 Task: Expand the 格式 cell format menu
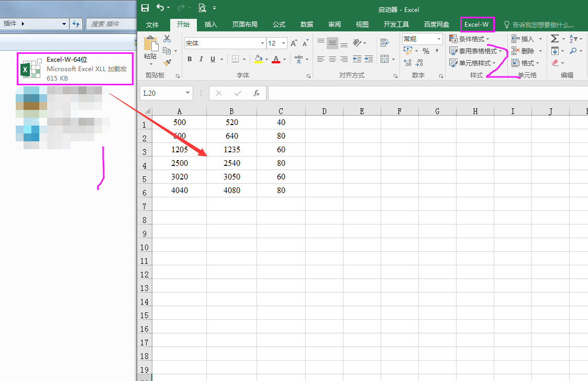pyautogui.click(x=525, y=63)
